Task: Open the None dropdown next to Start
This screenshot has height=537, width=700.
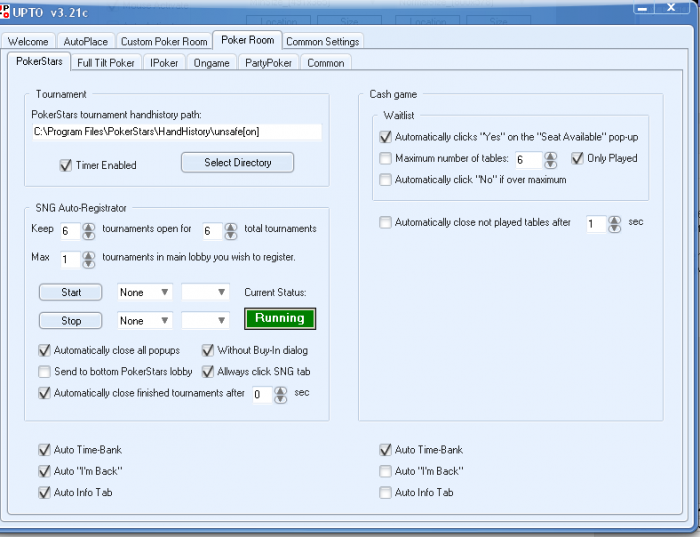Action: (x=145, y=292)
